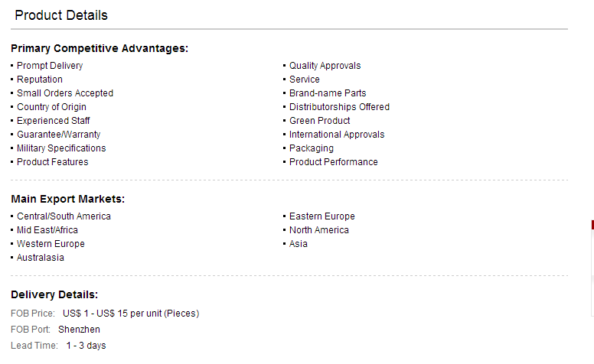
Task: Select Military Specifications link
Action: click(x=61, y=148)
